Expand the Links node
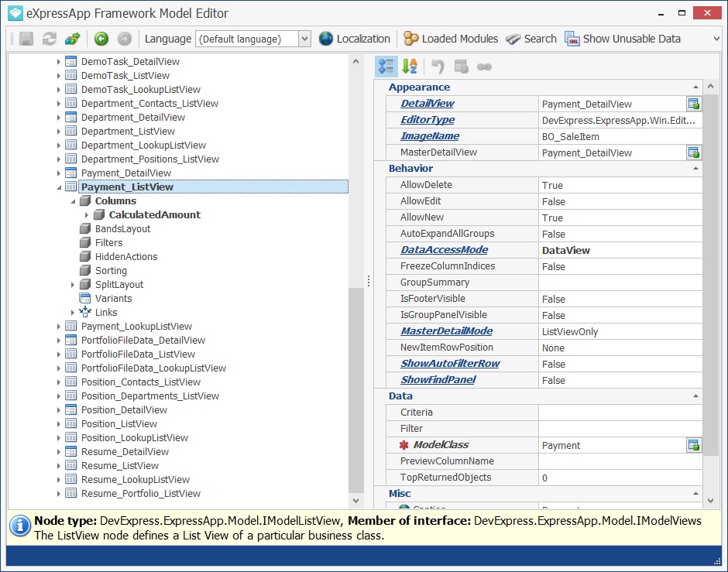This screenshot has width=728, height=572. click(x=73, y=312)
